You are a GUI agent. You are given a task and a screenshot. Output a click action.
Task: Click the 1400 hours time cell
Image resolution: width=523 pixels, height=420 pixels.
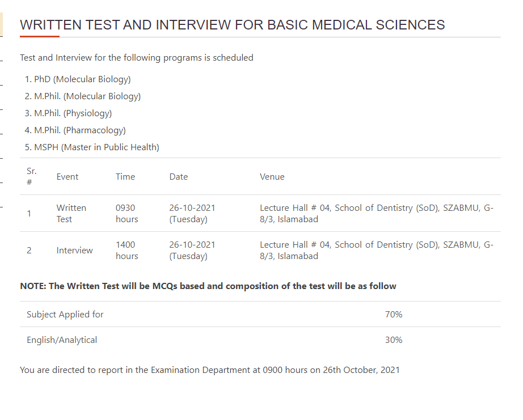[x=126, y=251]
